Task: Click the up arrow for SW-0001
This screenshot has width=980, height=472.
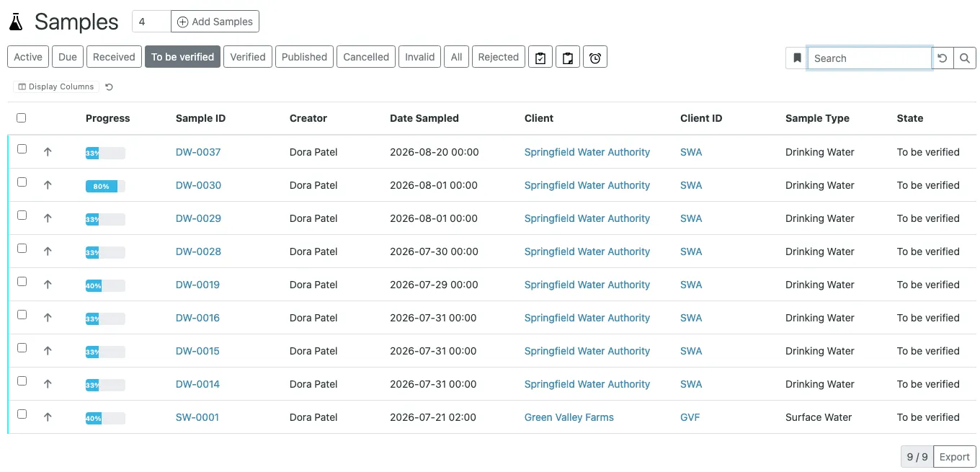Action: coord(48,417)
